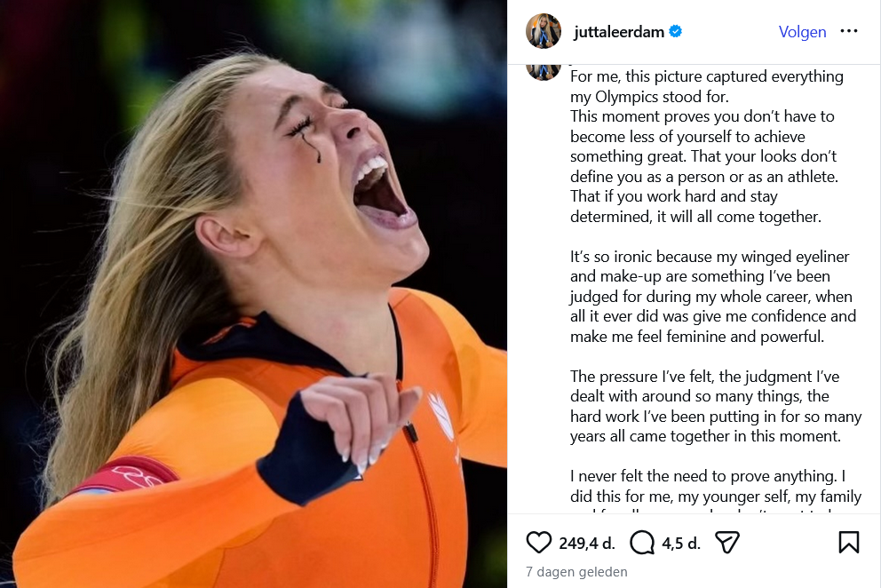Save the post with the bookmark icon
881x588 pixels.
(848, 543)
